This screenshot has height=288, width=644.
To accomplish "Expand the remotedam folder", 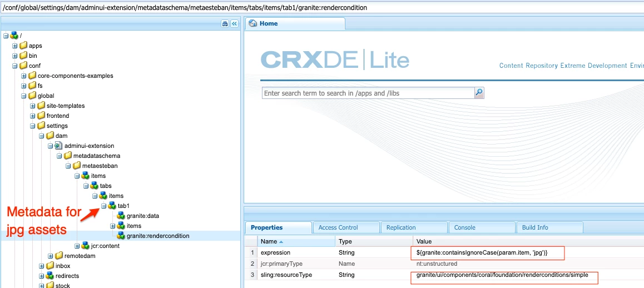I will (50, 256).
